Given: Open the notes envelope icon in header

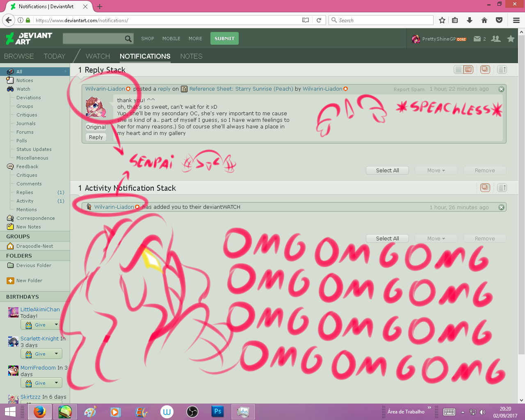Looking at the screenshot, I should tap(477, 39).
